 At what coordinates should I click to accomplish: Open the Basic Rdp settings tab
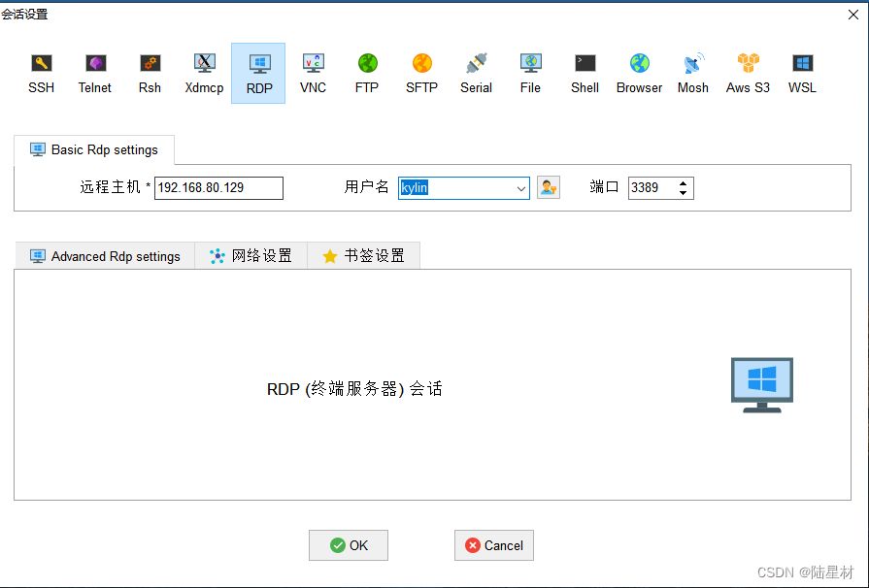pos(94,150)
